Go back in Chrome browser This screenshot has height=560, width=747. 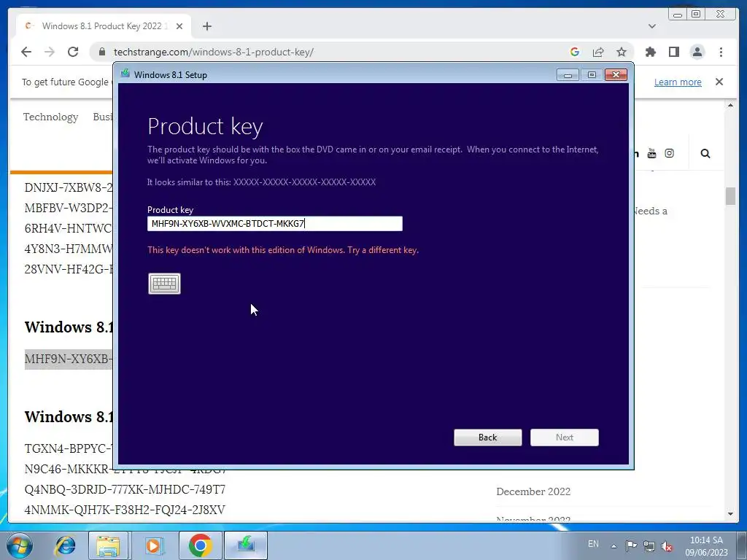(x=26, y=52)
